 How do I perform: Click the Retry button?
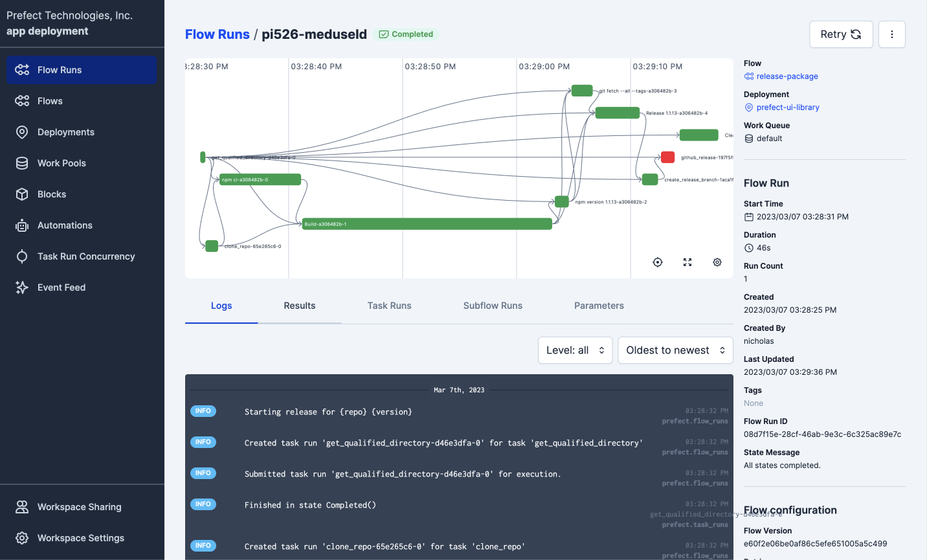pyautogui.click(x=841, y=34)
